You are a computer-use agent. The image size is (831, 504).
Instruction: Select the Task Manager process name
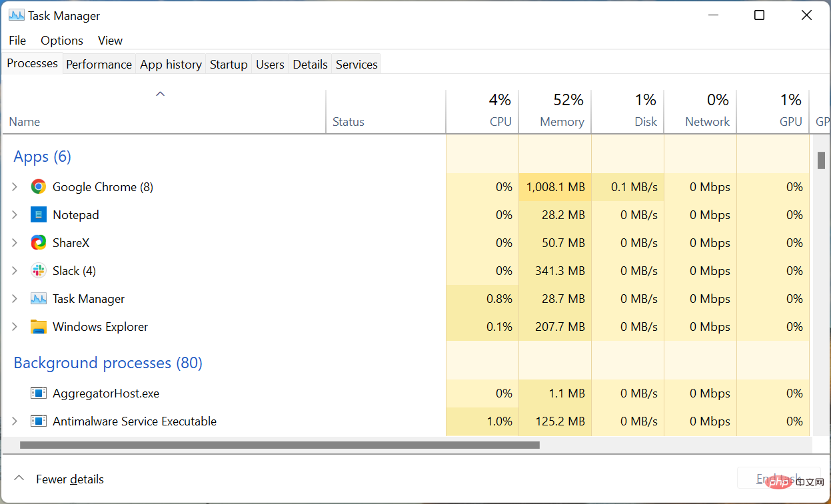89,299
